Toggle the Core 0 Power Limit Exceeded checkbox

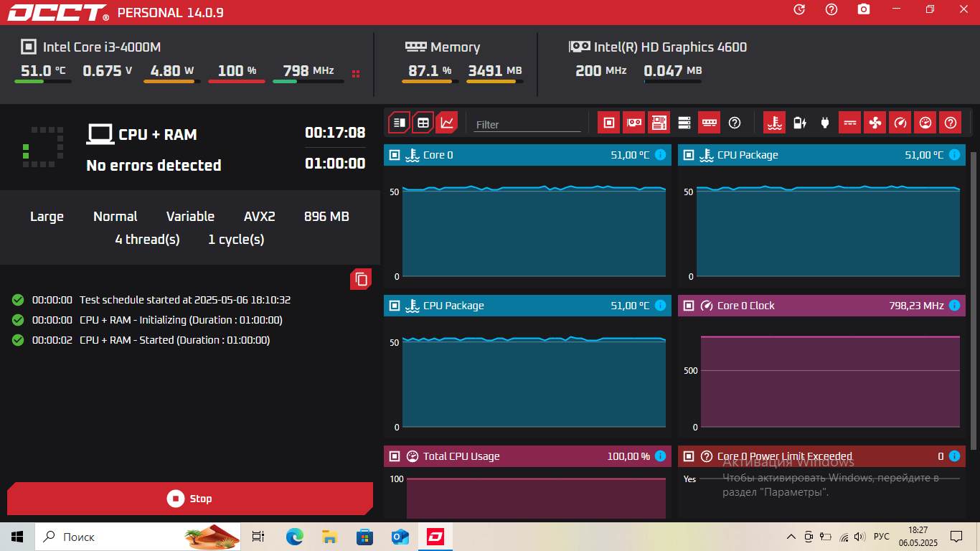point(689,456)
